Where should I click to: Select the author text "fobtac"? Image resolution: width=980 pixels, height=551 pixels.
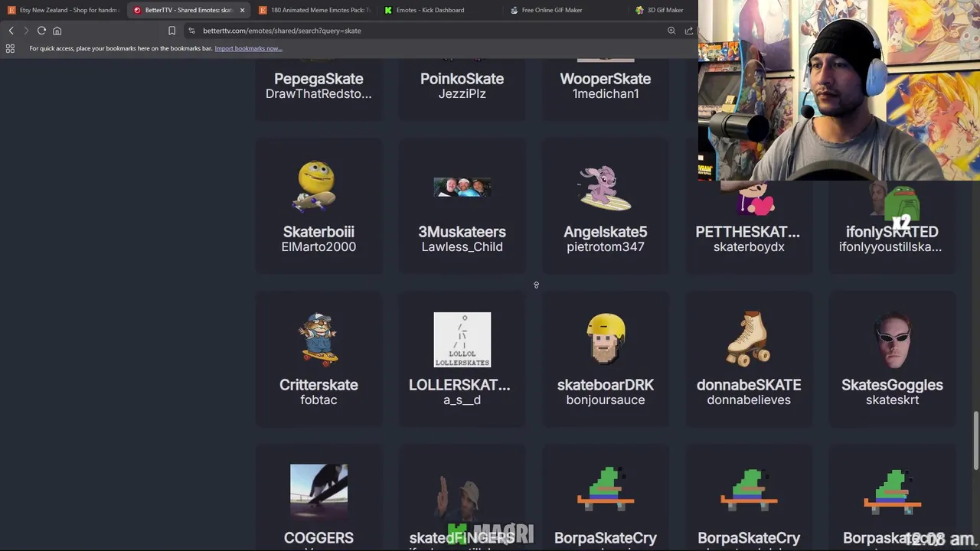pos(318,400)
